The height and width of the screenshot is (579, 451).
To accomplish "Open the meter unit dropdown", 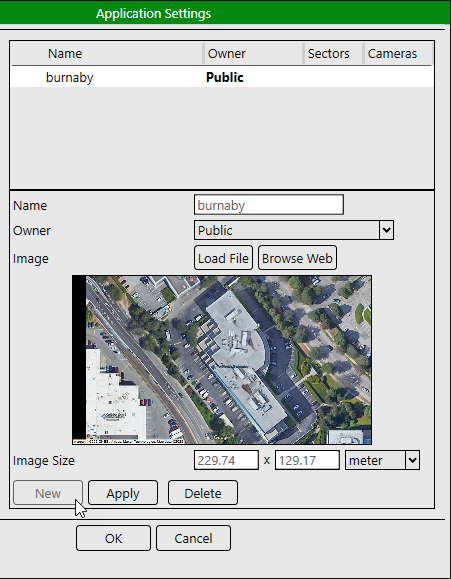I will (x=382, y=460).
